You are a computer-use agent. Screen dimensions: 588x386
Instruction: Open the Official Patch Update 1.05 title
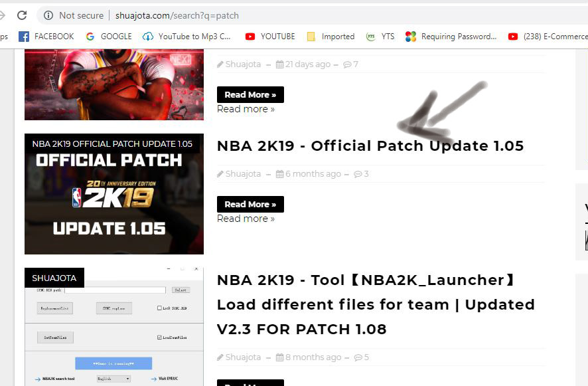click(x=370, y=145)
